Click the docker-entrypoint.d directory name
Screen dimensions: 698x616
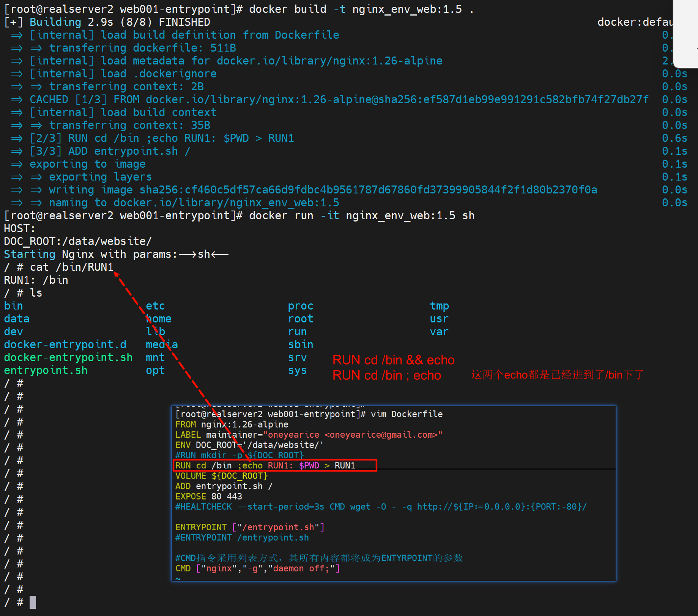[65, 344]
